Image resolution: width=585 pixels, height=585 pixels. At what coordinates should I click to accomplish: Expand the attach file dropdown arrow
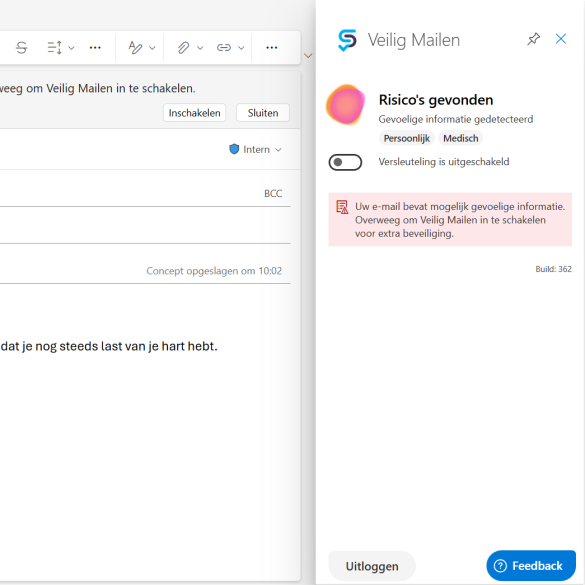coord(200,48)
